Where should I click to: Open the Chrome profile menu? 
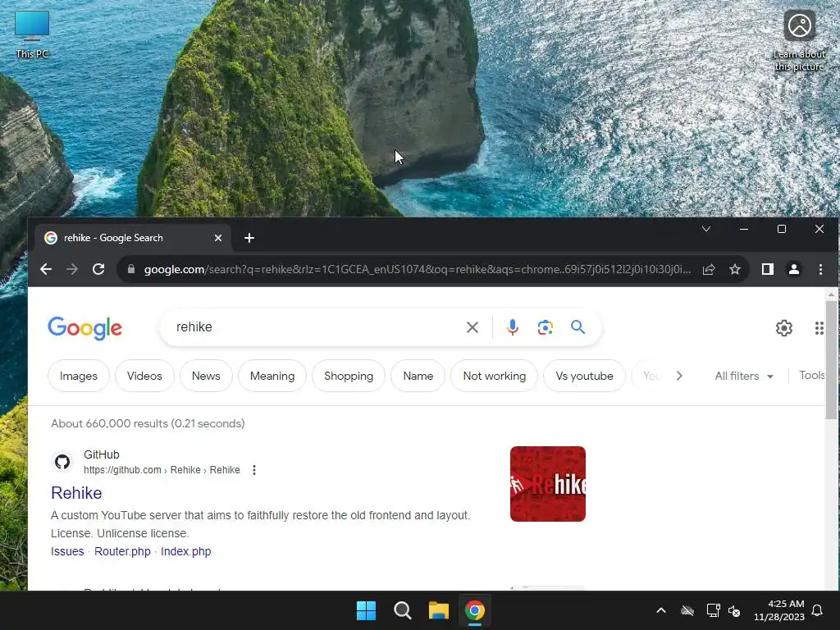(794, 269)
